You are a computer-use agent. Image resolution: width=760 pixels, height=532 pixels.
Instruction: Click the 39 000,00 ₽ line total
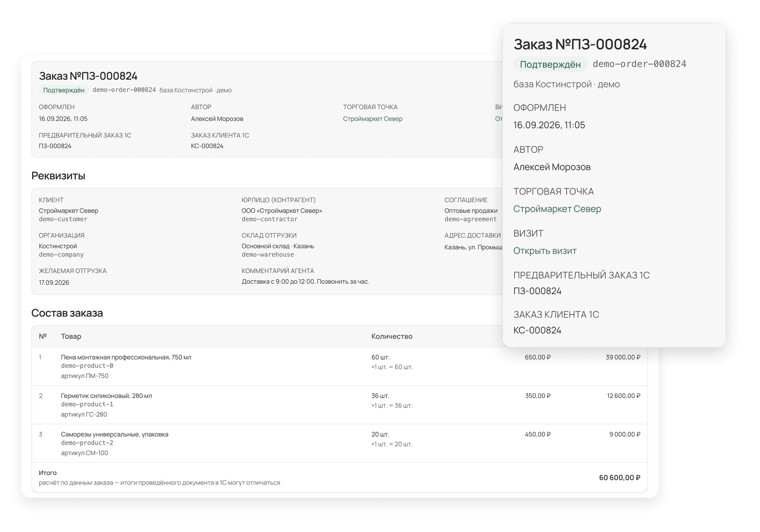pyautogui.click(x=623, y=357)
